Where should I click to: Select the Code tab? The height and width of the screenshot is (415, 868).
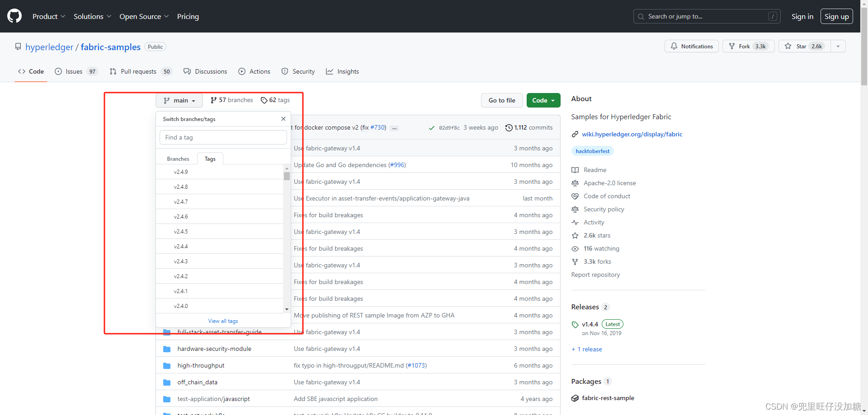tap(31, 71)
